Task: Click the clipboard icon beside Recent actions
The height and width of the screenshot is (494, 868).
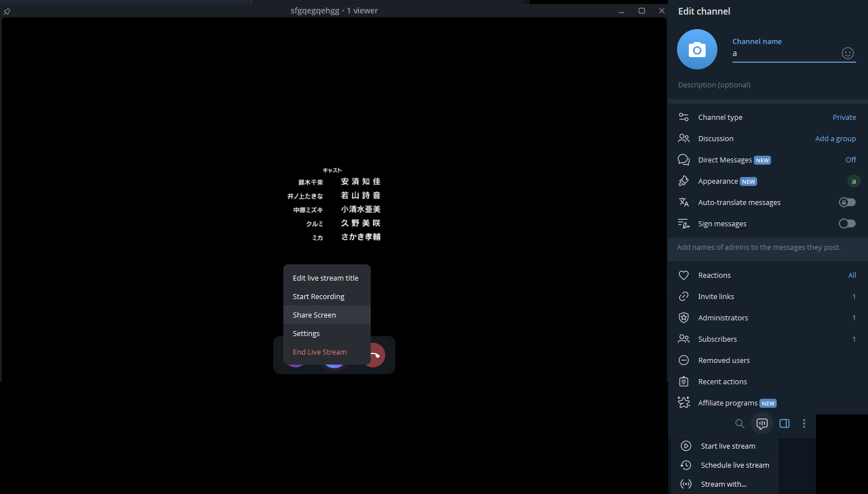Action: coord(684,381)
